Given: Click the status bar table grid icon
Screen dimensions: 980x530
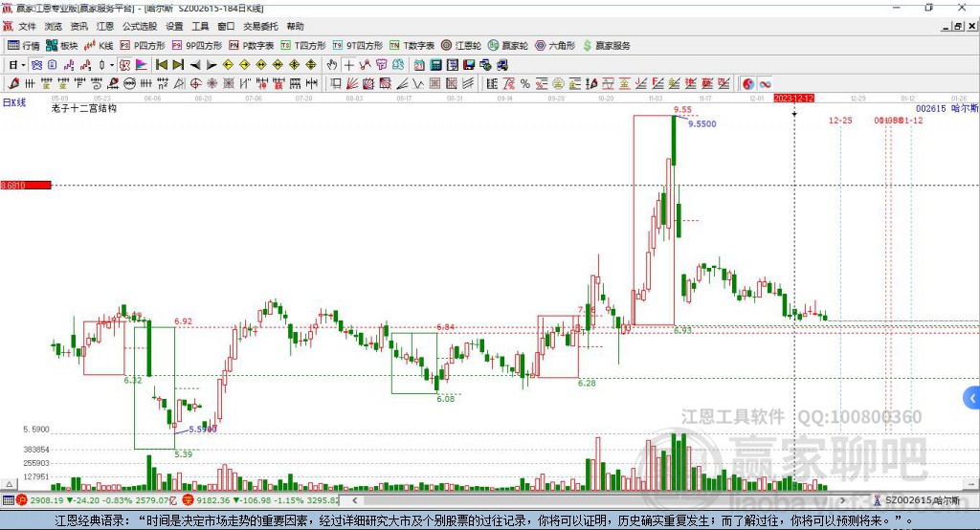Looking at the screenshot, I should coord(8,500).
